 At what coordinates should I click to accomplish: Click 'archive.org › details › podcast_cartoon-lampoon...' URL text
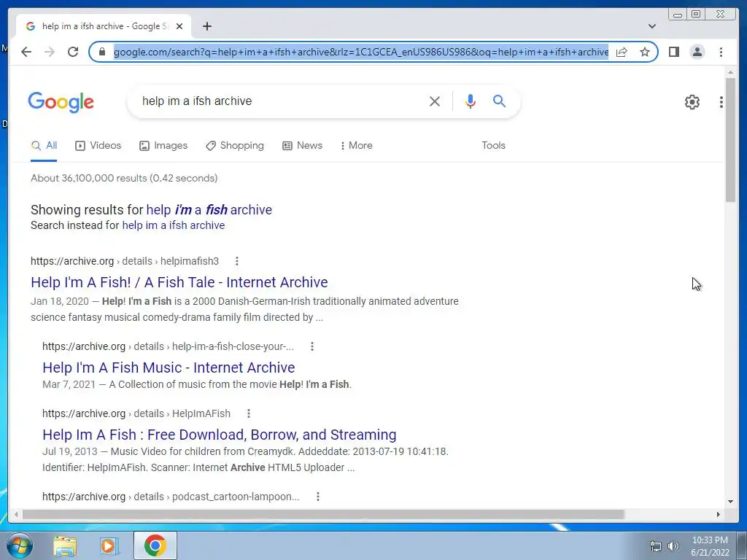coord(171,496)
